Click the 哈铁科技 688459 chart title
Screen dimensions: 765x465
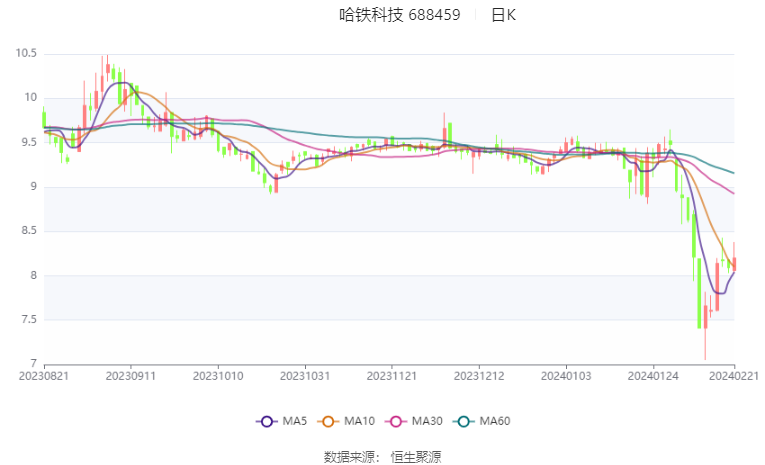[x=400, y=15]
